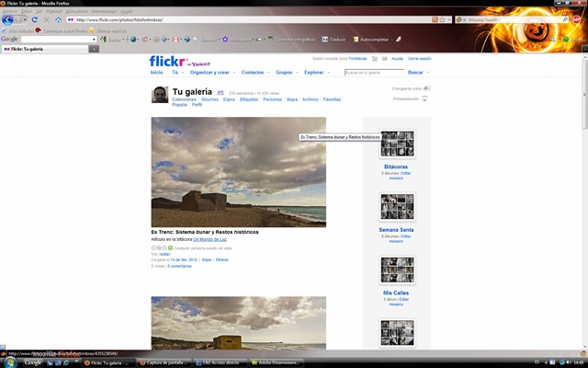Click the Presentación slideshow icon
Image resolution: width=588 pixels, height=368 pixels.
coord(424,98)
